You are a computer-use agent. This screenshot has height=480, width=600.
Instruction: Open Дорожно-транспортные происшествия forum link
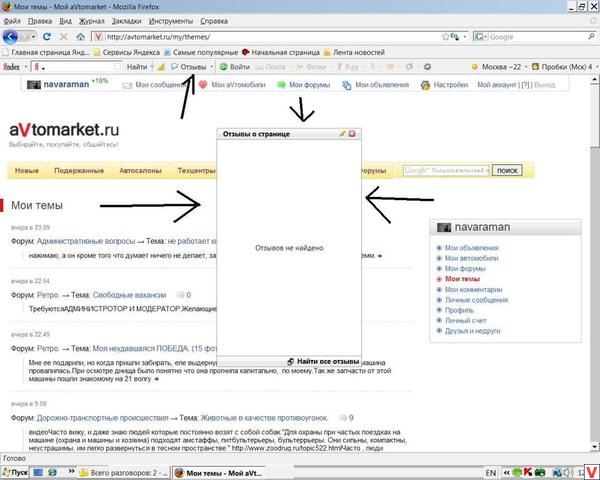103,418
